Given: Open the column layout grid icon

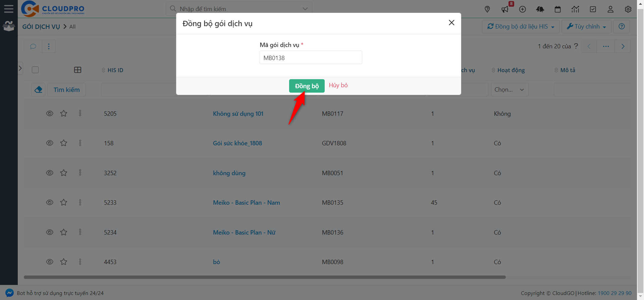Looking at the screenshot, I should pyautogui.click(x=77, y=70).
